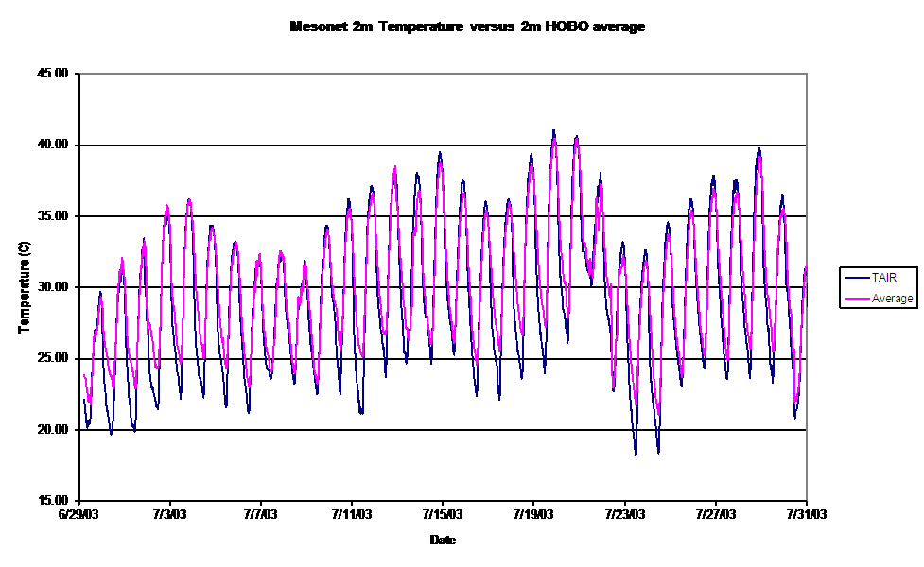Select the magenta Average line sample in legend
924x567 pixels.
click(x=857, y=299)
